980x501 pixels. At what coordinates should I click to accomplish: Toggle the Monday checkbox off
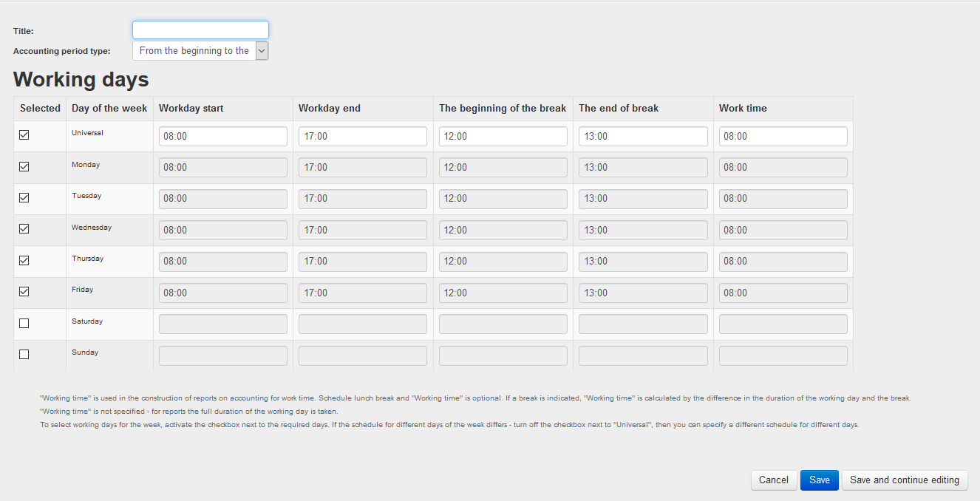pos(24,166)
